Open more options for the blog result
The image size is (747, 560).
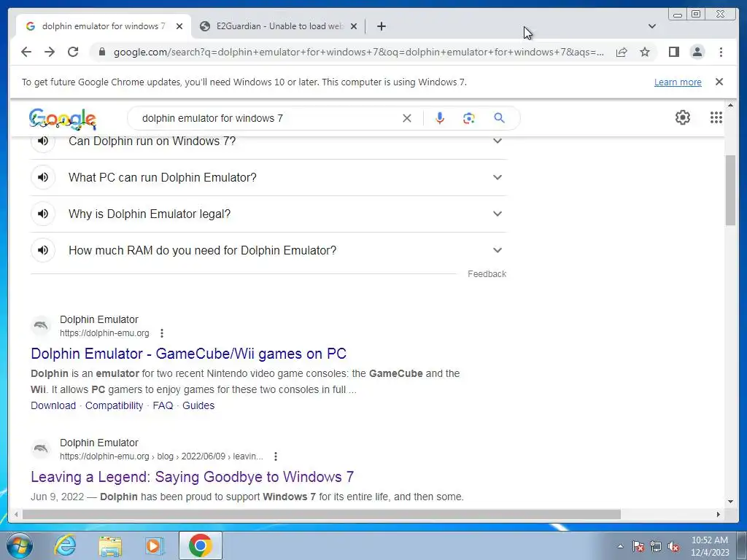point(275,456)
